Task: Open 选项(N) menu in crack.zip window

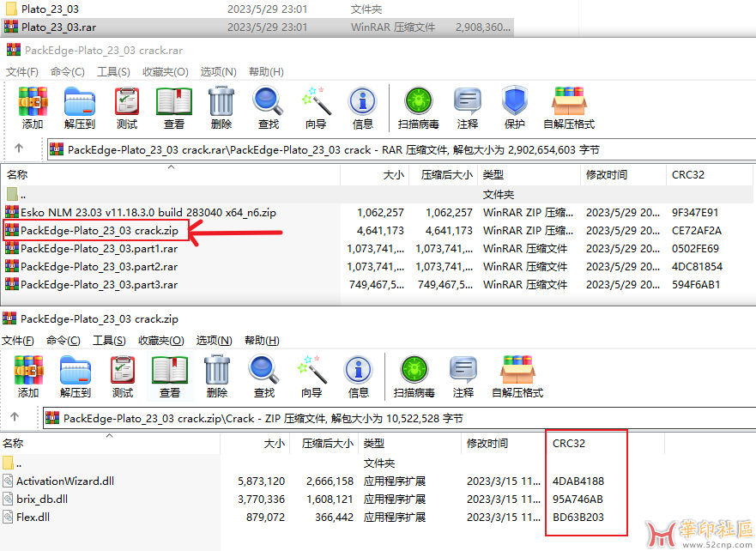Action: tap(214, 341)
